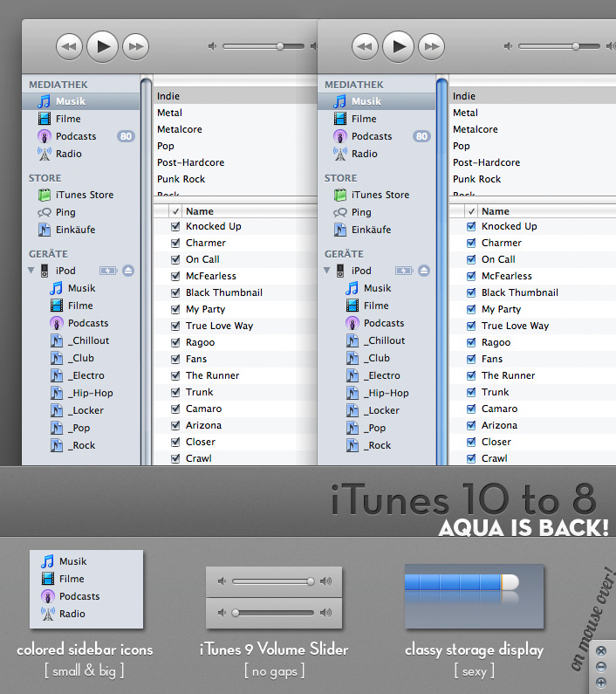Screen dimensions: 616x694
Task: Click Podcasts 80 badge in left window
Action: pos(127,136)
